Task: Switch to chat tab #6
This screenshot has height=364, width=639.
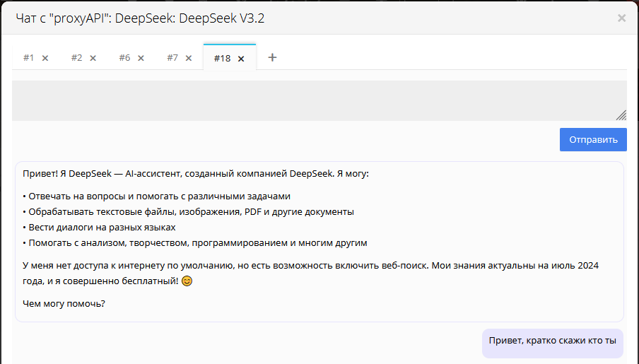Action: point(124,58)
